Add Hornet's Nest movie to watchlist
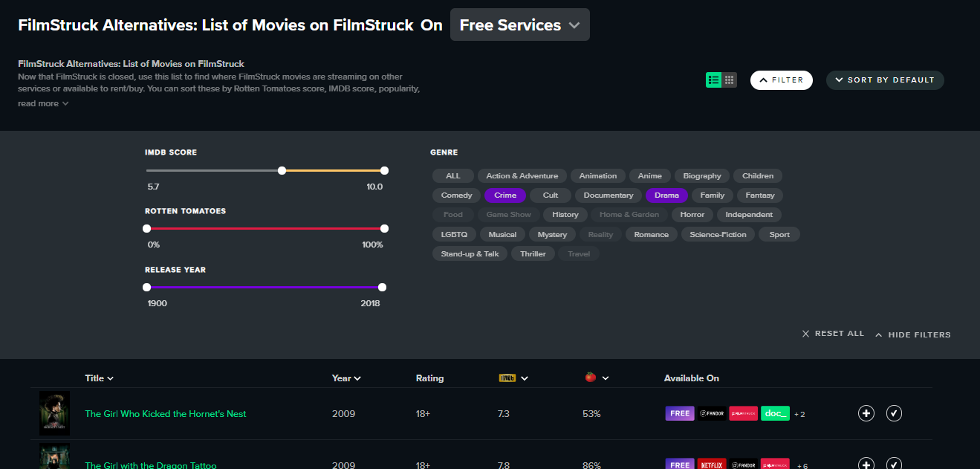The width and height of the screenshot is (980, 469). point(866,413)
